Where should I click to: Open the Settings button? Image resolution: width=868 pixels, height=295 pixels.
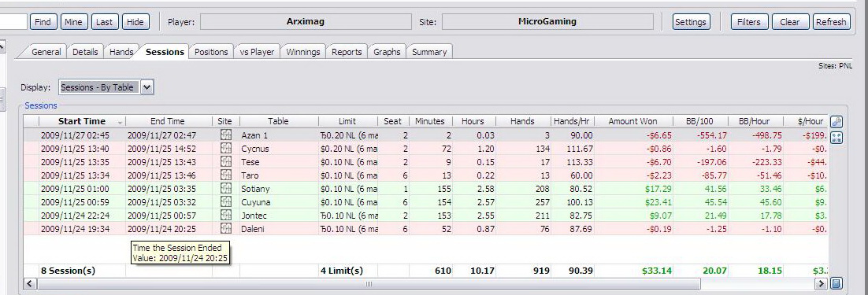tap(691, 22)
